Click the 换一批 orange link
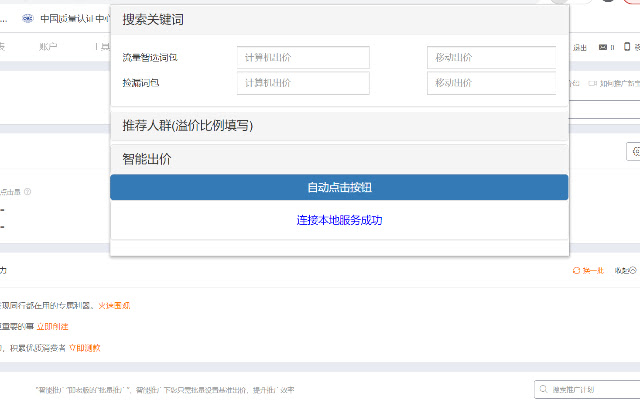640x400 pixels. pyautogui.click(x=593, y=271)
